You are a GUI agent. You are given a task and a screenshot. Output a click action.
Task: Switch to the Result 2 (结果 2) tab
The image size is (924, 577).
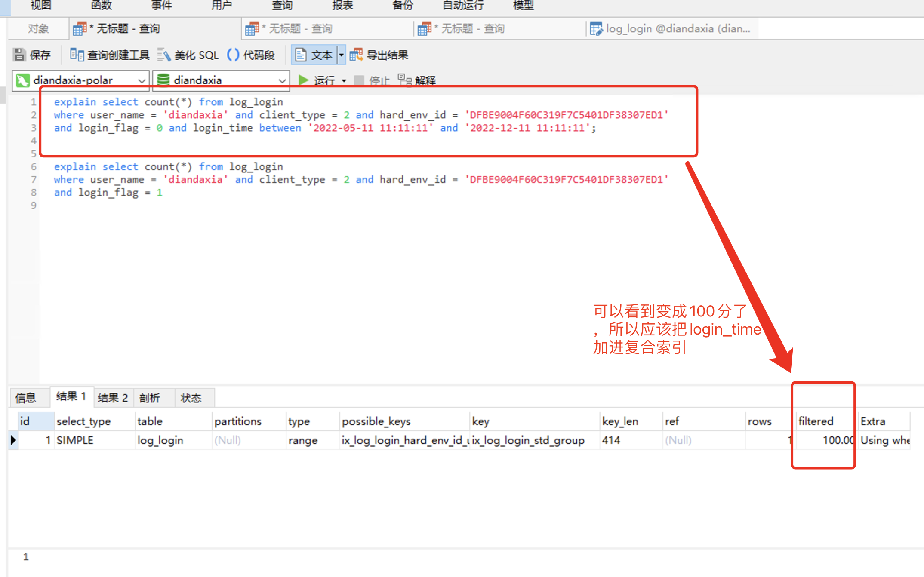pyautogui.click(x=113, y=398)
